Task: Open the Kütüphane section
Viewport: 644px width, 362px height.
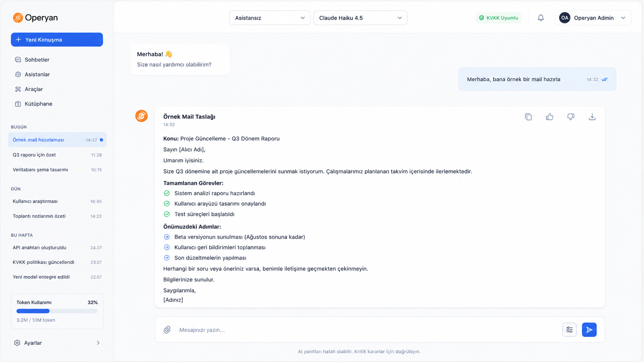Action: [57, 104]
